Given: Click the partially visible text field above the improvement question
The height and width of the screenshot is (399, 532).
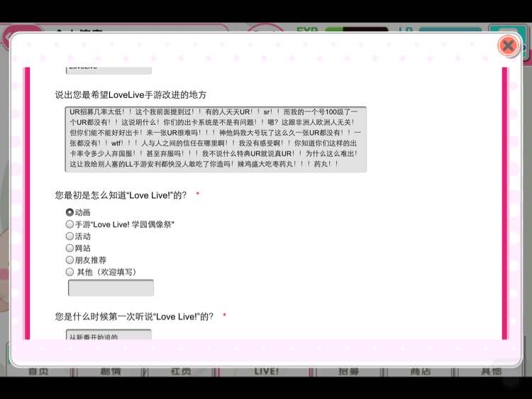Looking at the screenshot, I should pyautogui.click(x=109, y=70).
